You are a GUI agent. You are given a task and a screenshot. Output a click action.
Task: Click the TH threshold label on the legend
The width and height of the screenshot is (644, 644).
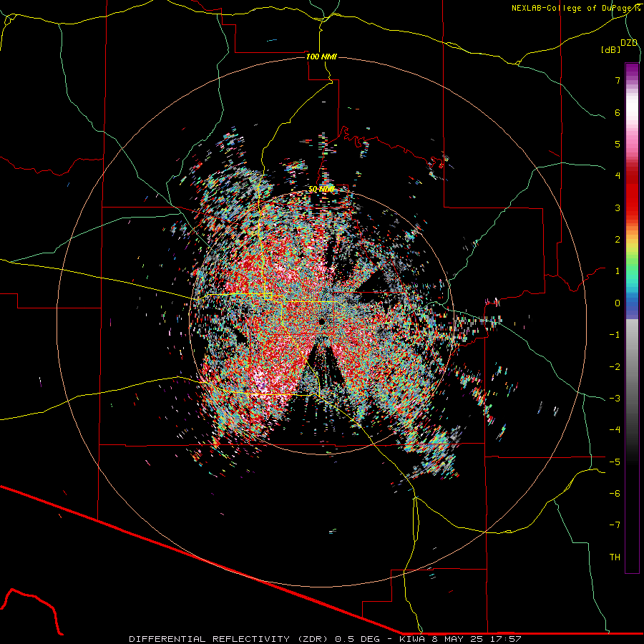pyautogui.click(x=615, y=557)
